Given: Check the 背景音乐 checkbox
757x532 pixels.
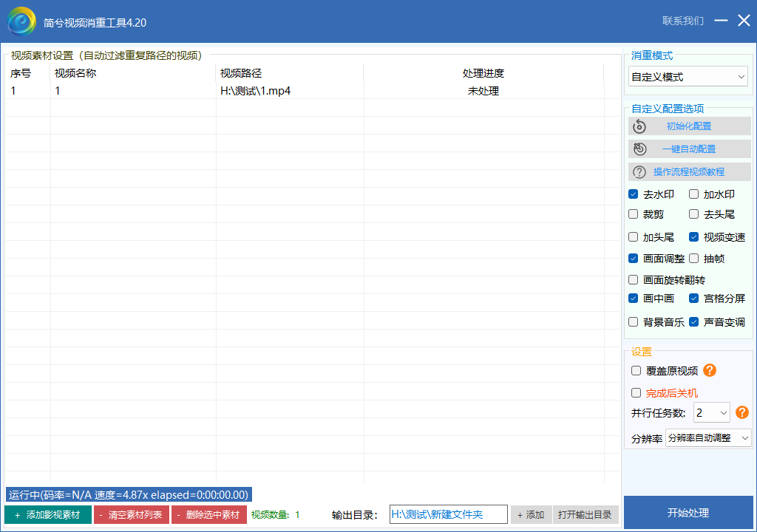Looking at the screenshot, I should (x=634, y=322).
